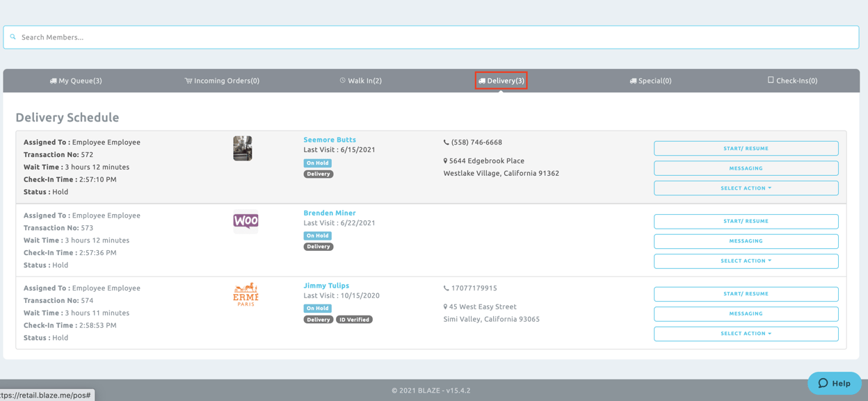This screenshot has width=868, height=401.
Task: Open Messaging for Seemore Butts
Action: tap(746, 168)
